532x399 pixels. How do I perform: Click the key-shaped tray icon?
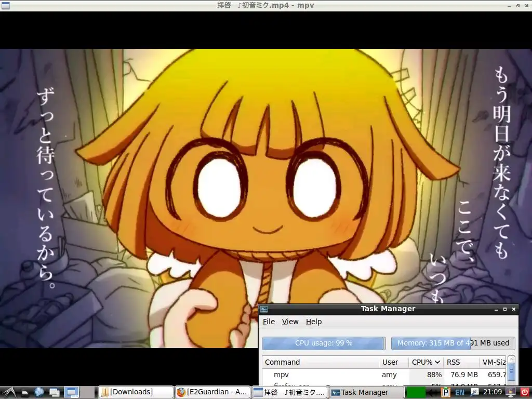(474, 393)
